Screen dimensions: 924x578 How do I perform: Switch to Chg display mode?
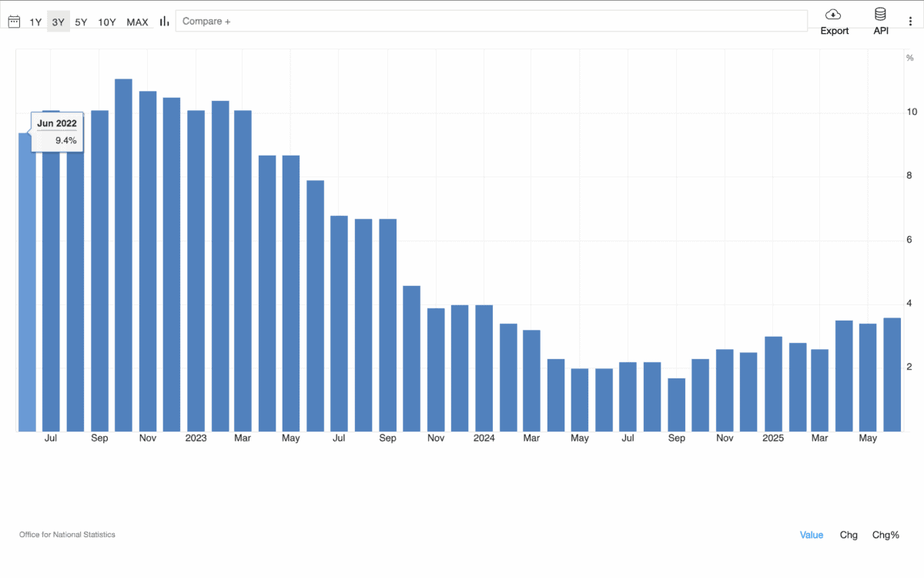point(849,535)
